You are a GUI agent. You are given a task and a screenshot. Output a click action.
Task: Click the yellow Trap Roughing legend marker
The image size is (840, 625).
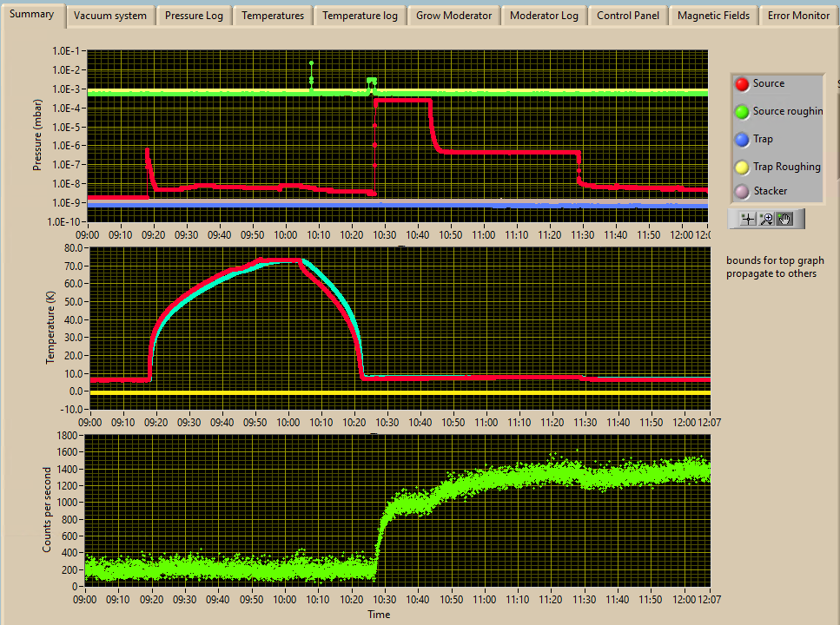click(742, 167)
